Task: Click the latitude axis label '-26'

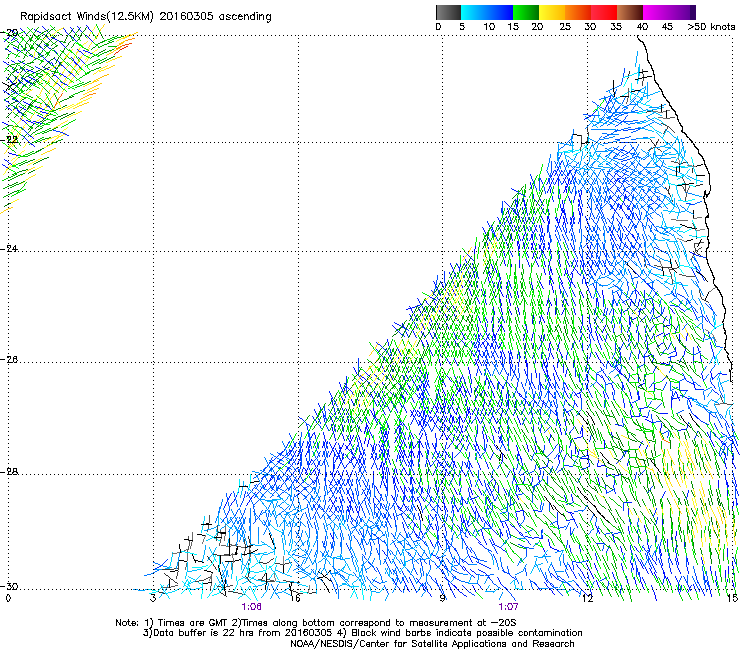Action: 9,360
